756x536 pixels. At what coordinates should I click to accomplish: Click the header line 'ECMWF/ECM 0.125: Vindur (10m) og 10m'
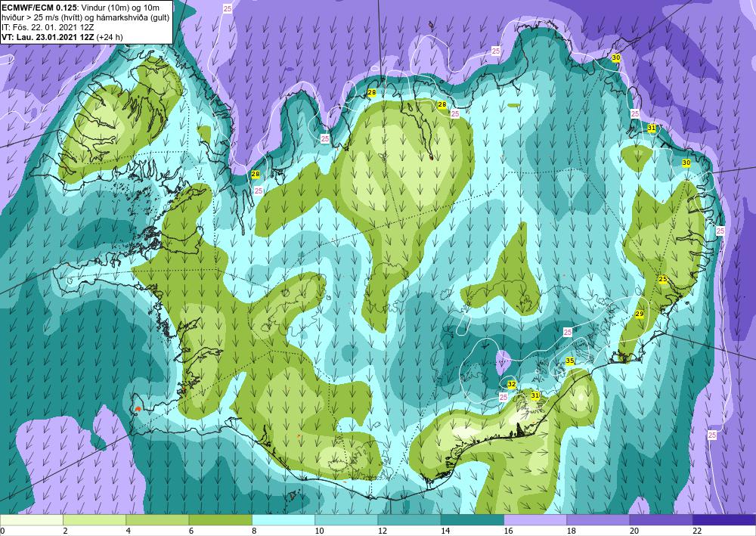coord(81,8)
